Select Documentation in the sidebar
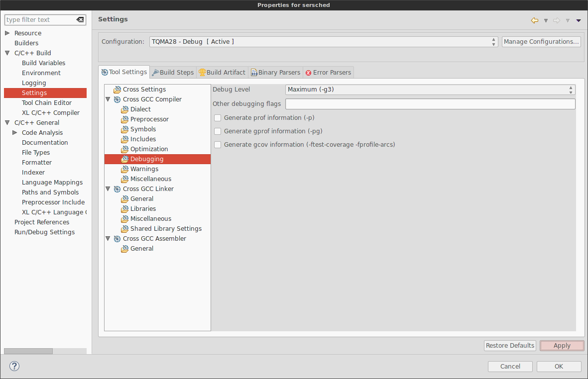The width and height of the screenshot is (588, 379). 45,143
